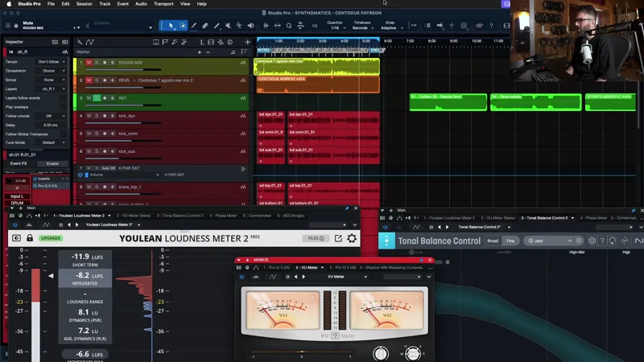Open Tempo Don't follow dropdown in Inspector
The width and height of the screenshot is (644, 362).
point(51,62)
